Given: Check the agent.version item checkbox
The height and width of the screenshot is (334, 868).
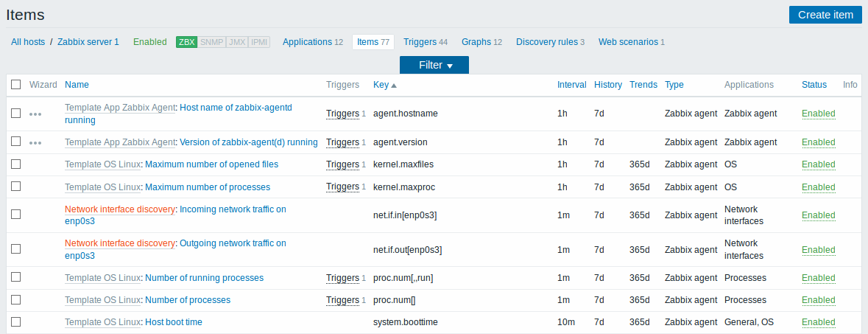Looking at the screenshot, I should coord(16,142).
